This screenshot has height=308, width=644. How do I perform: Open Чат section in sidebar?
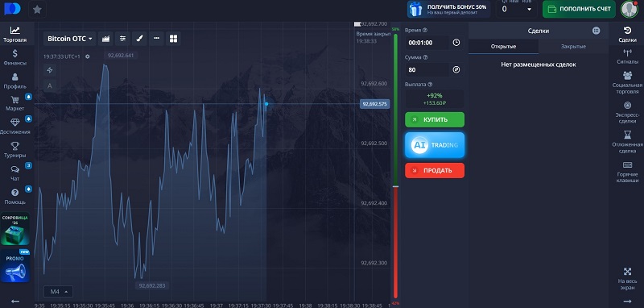click(15, 173)
